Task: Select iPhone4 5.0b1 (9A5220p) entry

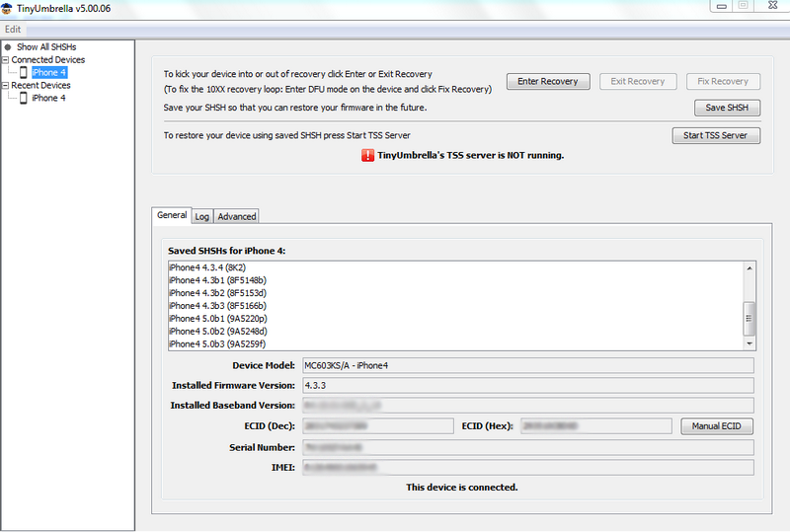Action: 455,319
